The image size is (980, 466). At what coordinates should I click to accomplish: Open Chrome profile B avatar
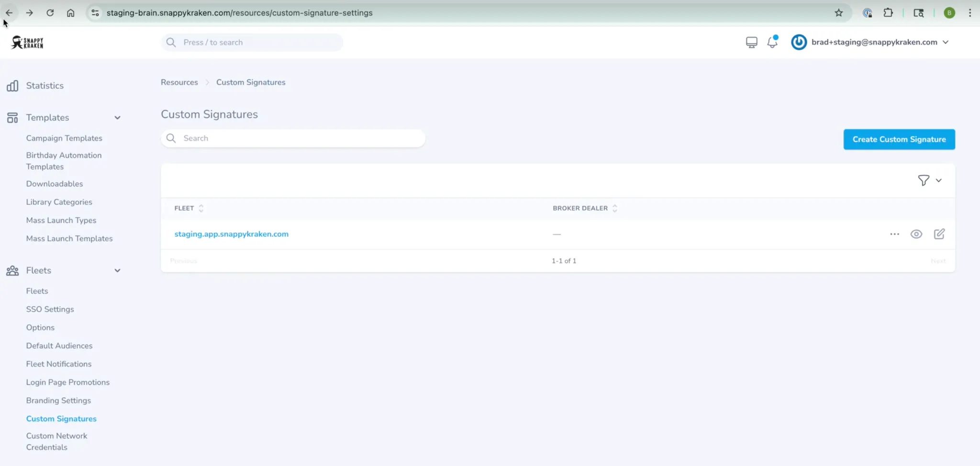(x=949, y=13)
